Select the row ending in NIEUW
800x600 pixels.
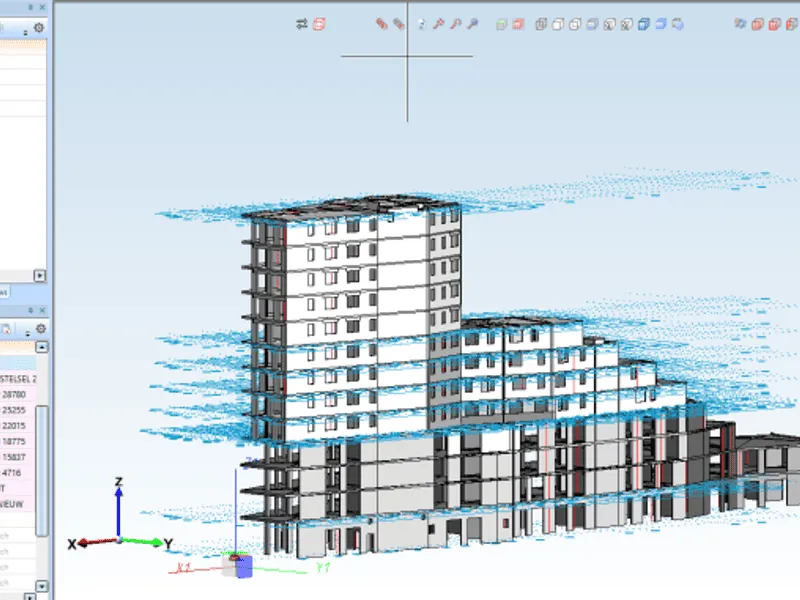click(18, 504)
